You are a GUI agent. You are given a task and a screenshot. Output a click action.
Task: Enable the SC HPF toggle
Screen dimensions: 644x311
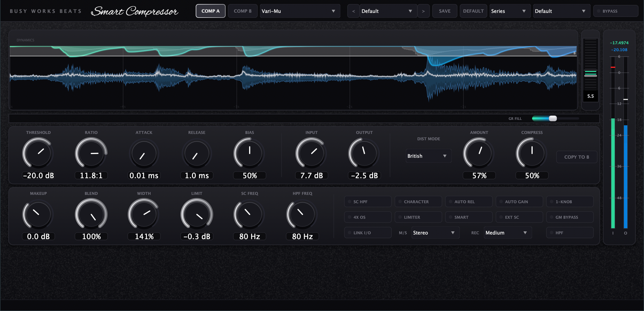click(368, 202)
